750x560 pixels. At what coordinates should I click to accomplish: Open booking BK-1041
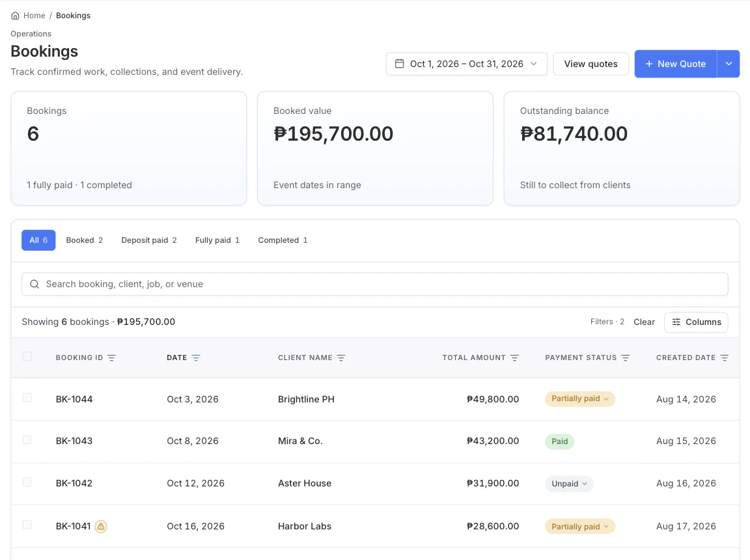click(x=73, y=526)
